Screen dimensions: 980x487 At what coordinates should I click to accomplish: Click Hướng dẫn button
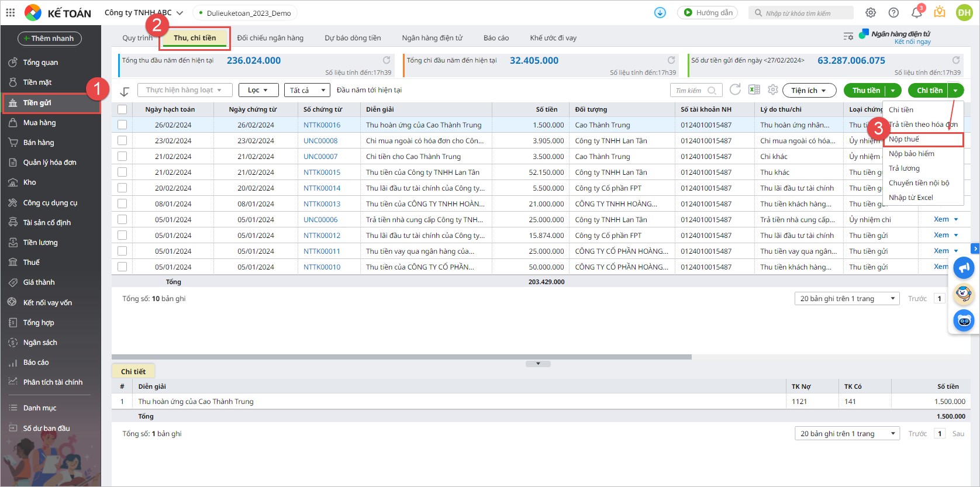point(708,12)
